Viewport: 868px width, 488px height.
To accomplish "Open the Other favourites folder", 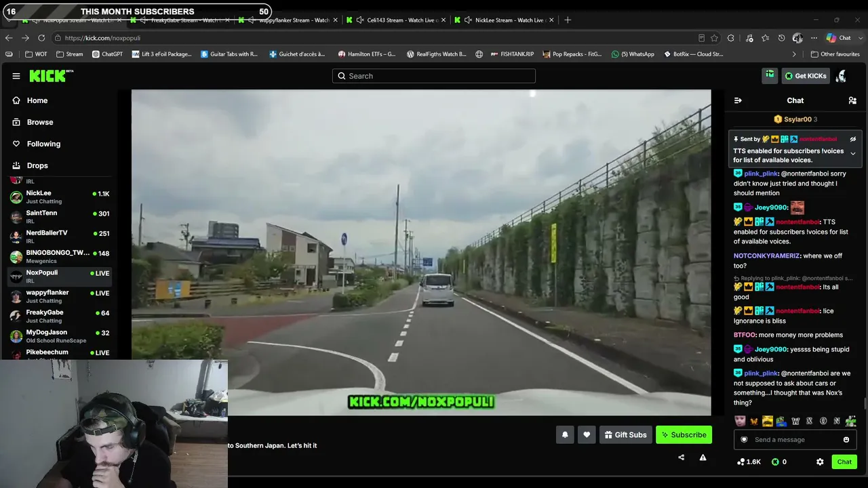I will coord(835,54).
